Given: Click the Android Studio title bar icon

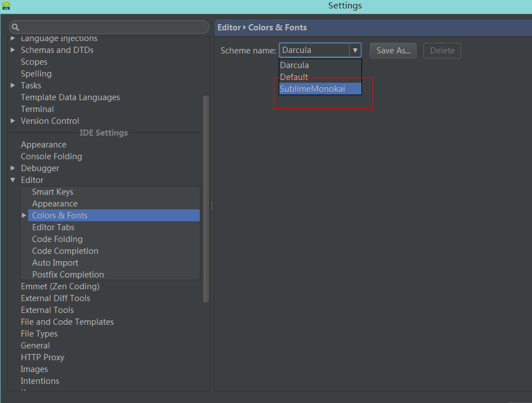Looking at the screenshot, I should click(6, 6).
